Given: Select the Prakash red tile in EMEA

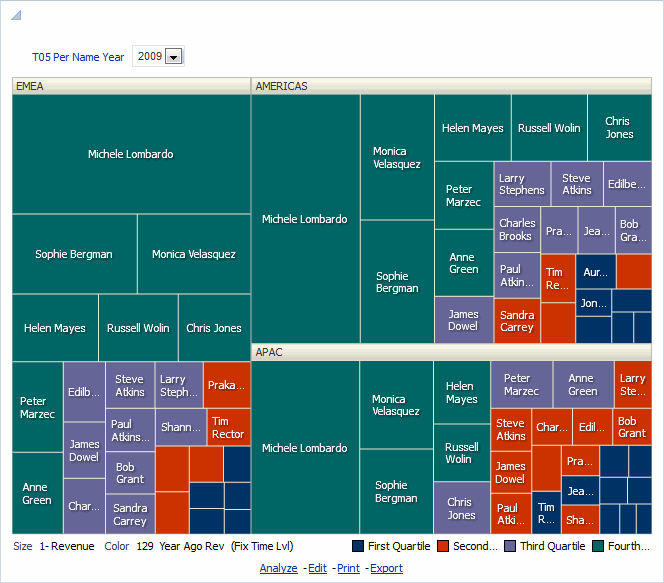Looking at the screenshot, I should tap(227, 385).
